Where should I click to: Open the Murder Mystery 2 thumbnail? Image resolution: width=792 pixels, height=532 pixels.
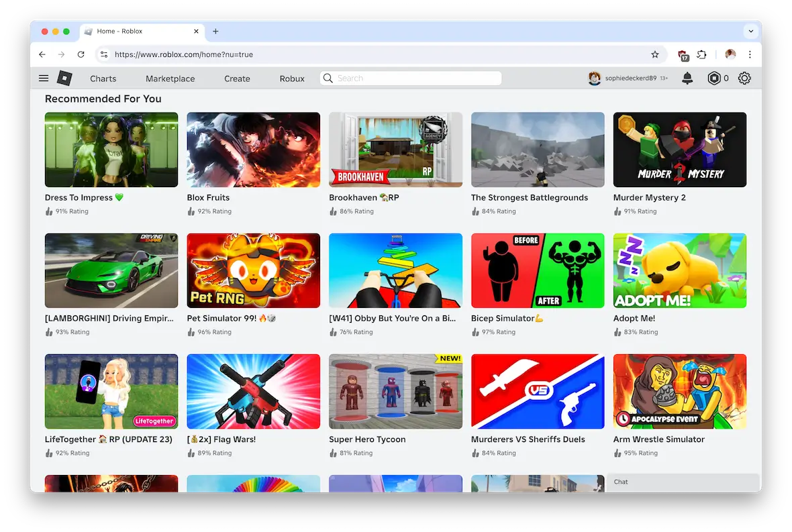coord(679,150)
